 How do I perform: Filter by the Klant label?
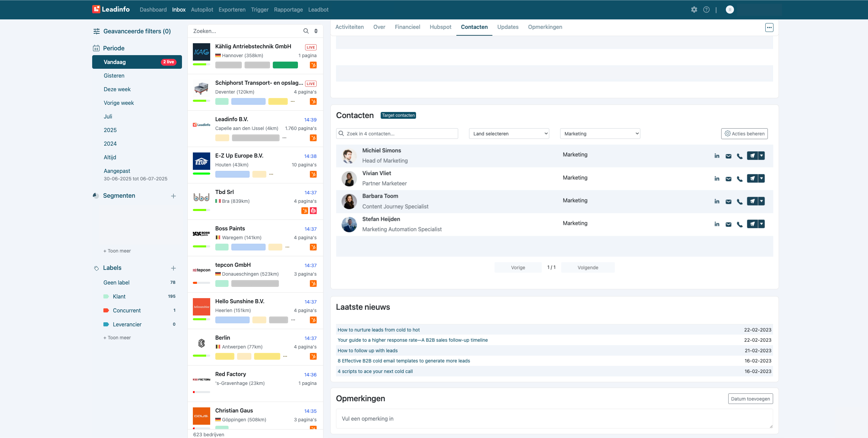pos(119,296)
